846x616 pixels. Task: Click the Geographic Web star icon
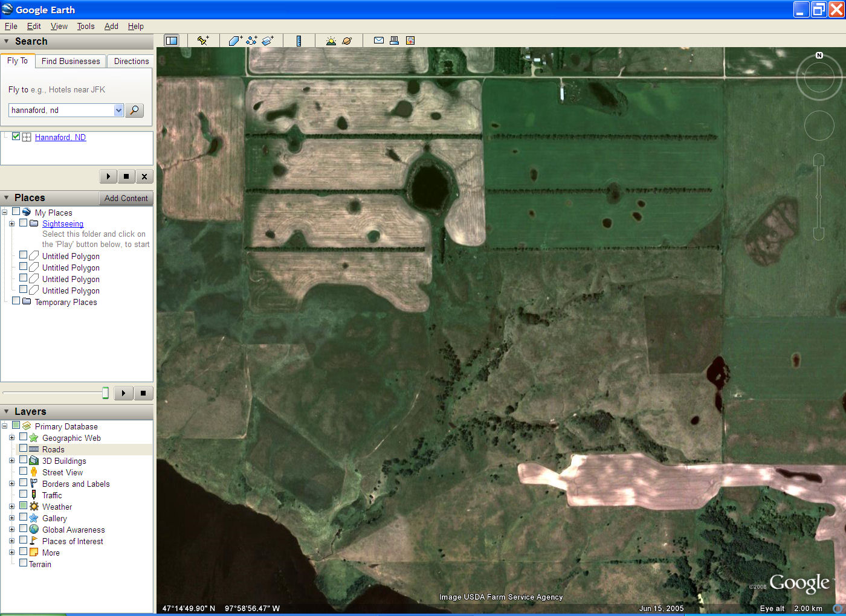pyautogui.click(x=34, y=438)
